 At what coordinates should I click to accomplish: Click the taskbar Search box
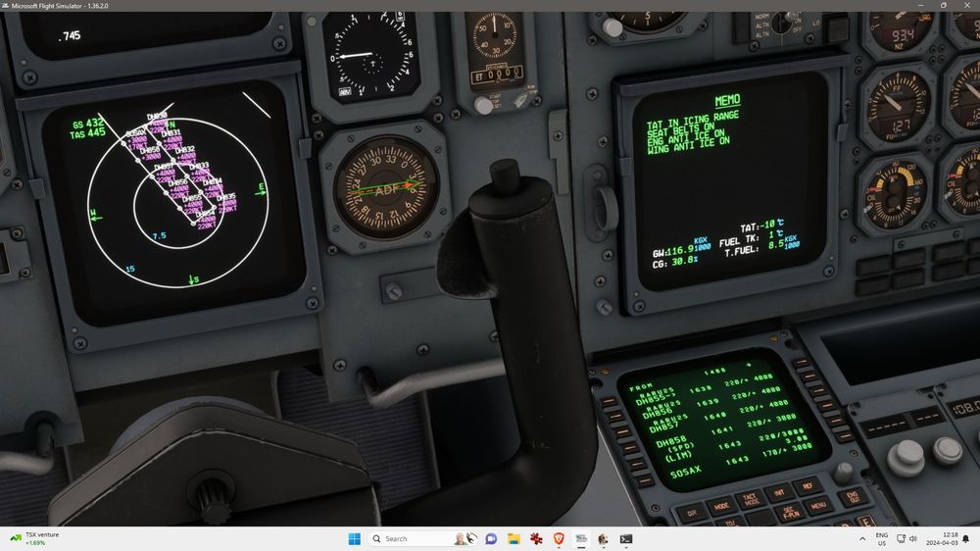click(407, 538)
